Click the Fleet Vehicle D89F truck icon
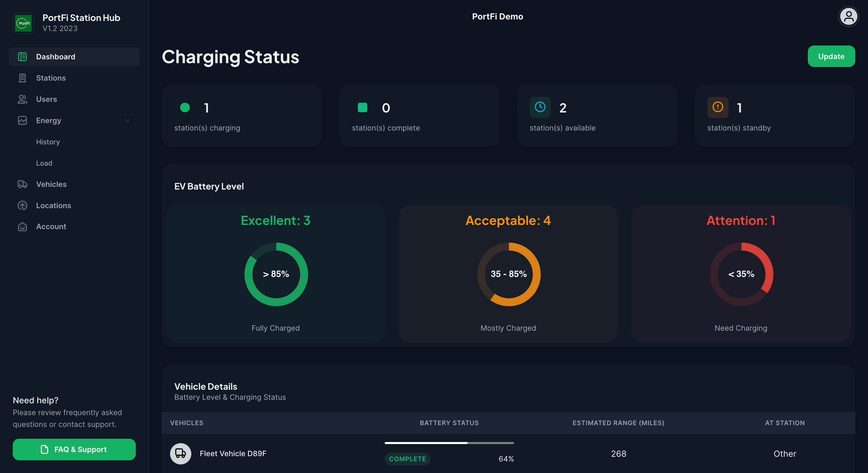Screen dimensions: 868x473 181,453
